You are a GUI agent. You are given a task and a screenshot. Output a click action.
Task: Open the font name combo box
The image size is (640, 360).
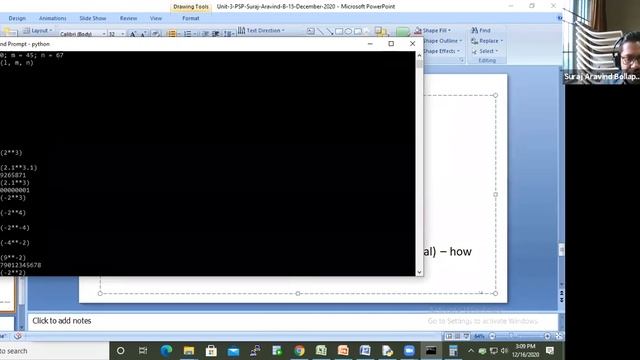(x=82, y=34)
